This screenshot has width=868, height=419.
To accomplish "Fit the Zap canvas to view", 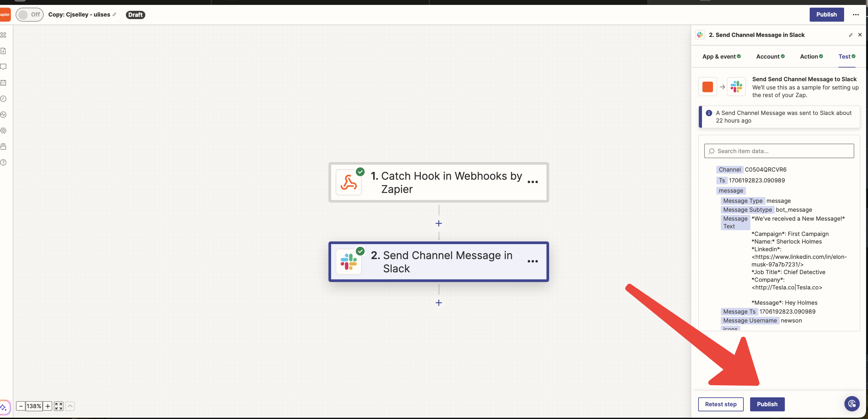I will pos(59,406).
